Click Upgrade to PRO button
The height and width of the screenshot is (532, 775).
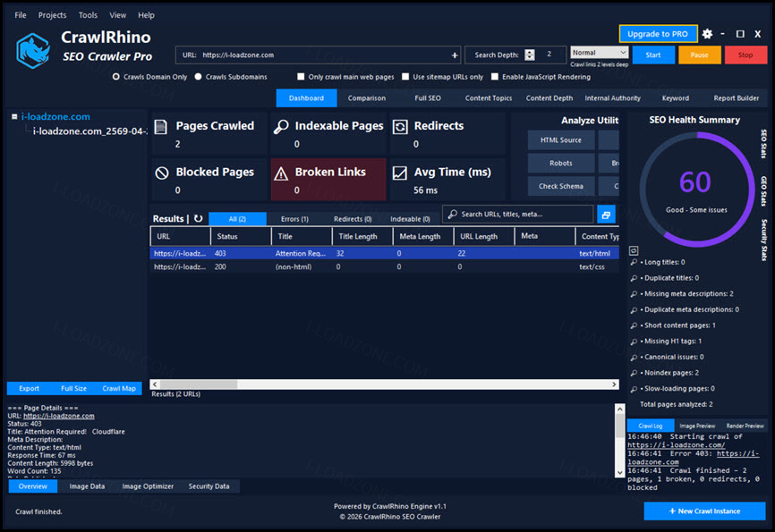(x=658, y=34)
